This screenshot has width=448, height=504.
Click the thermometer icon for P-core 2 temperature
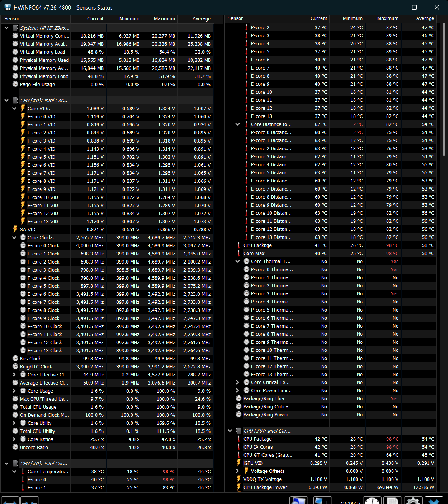pyautogui.click(x=246, y=27)
